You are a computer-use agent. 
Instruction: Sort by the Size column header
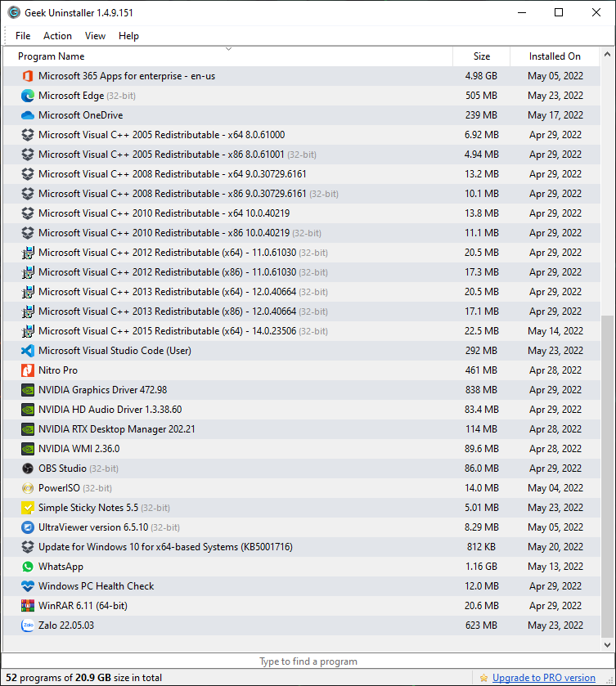482,56
